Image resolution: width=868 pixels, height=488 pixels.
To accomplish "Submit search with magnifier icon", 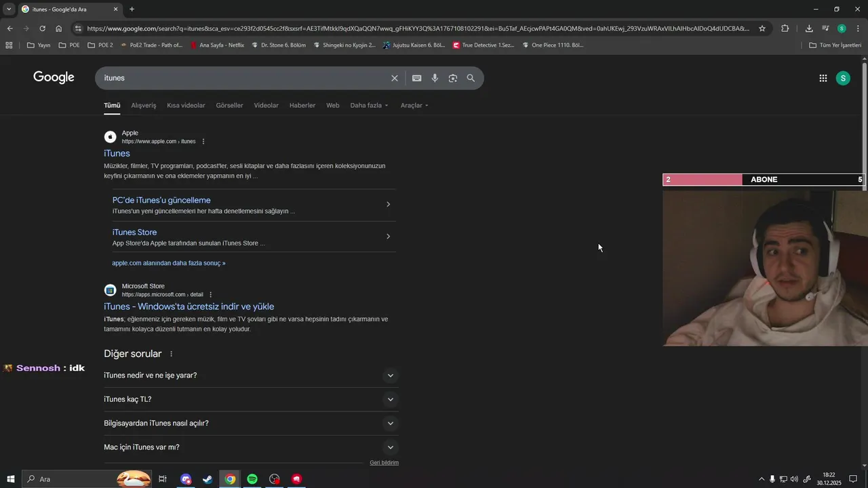I will (471, 78).
